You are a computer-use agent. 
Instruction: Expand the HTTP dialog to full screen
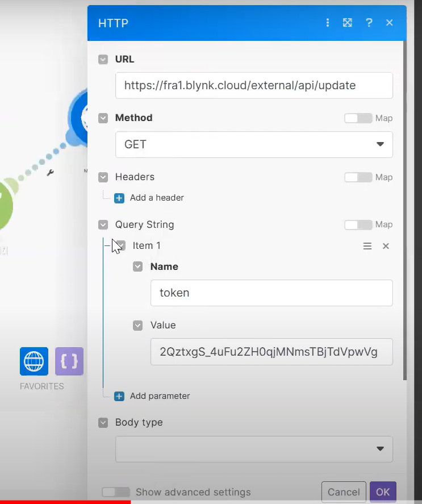[348, 23]
